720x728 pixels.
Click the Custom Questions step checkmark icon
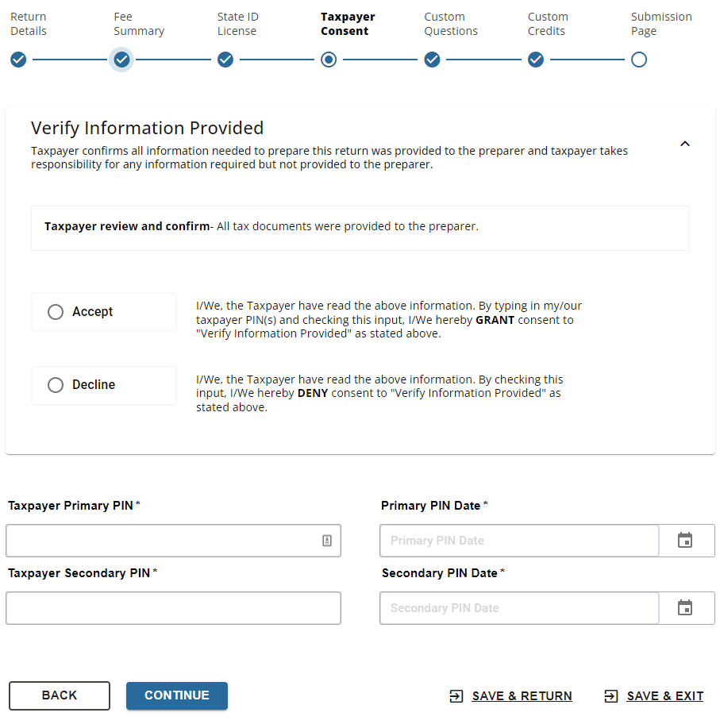[432, 60]
